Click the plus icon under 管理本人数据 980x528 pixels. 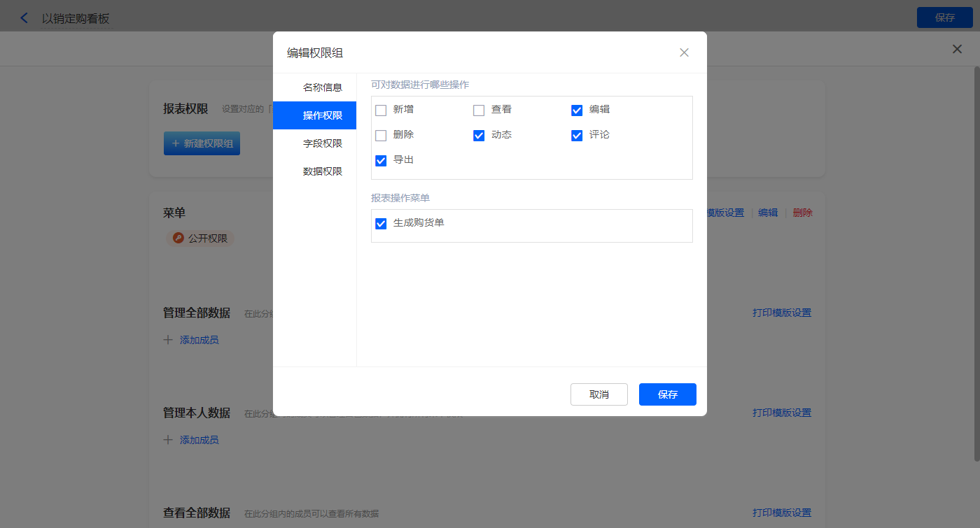pyautogui.click(x=168, y=440)
